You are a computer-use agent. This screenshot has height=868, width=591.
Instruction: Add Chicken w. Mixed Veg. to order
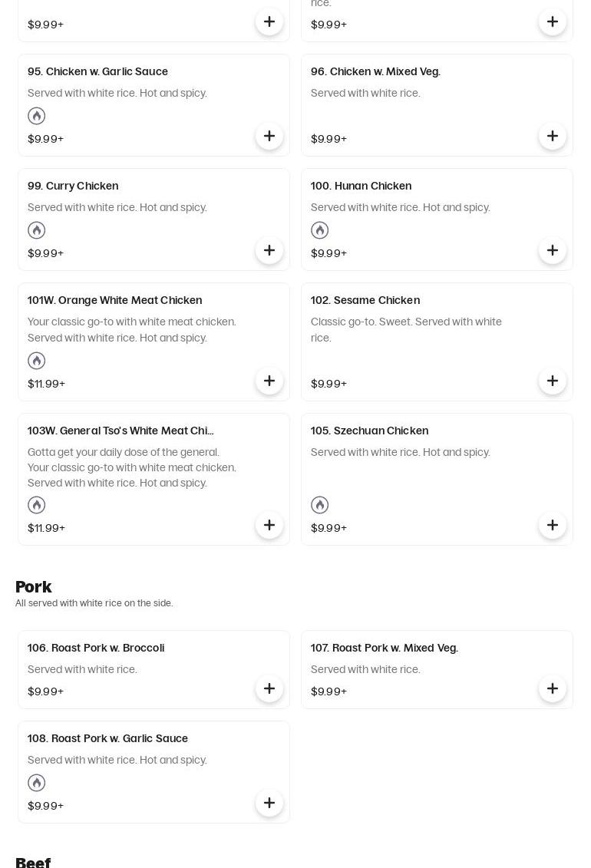click(553, 137)
